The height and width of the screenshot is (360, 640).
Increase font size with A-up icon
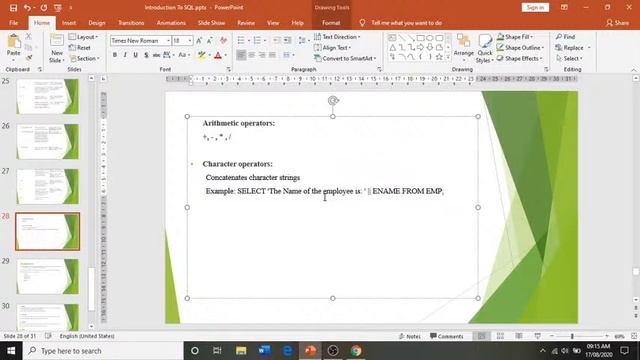click(199, 40)
